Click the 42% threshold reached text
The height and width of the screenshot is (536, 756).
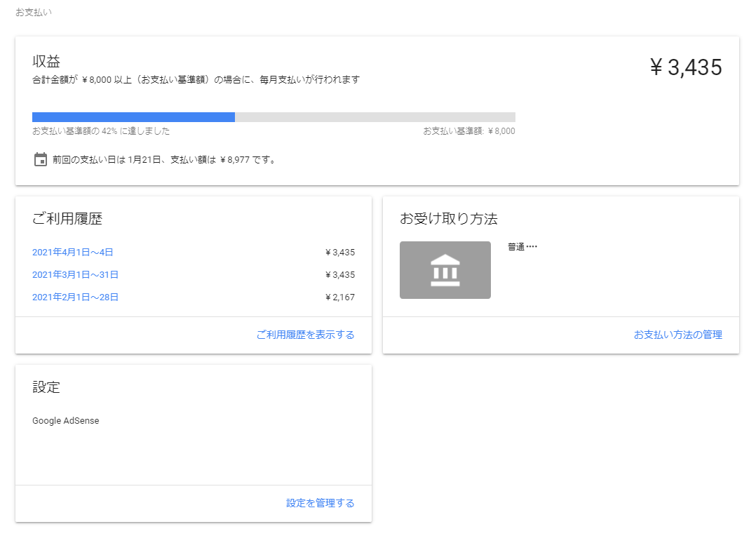coord(101,131)
